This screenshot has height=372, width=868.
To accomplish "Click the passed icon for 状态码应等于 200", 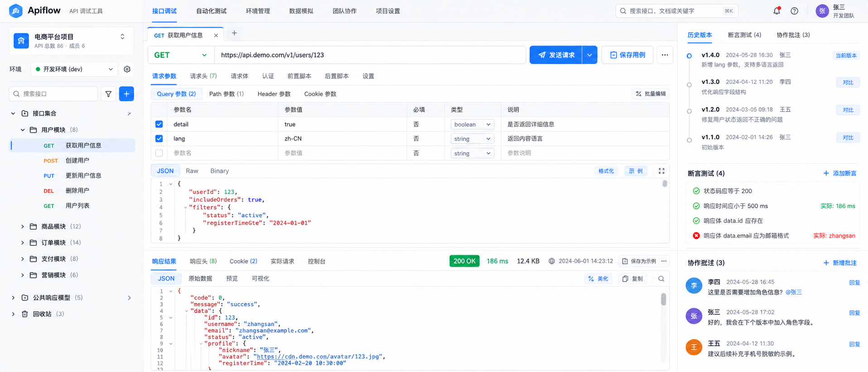I will tap(696, 191).
